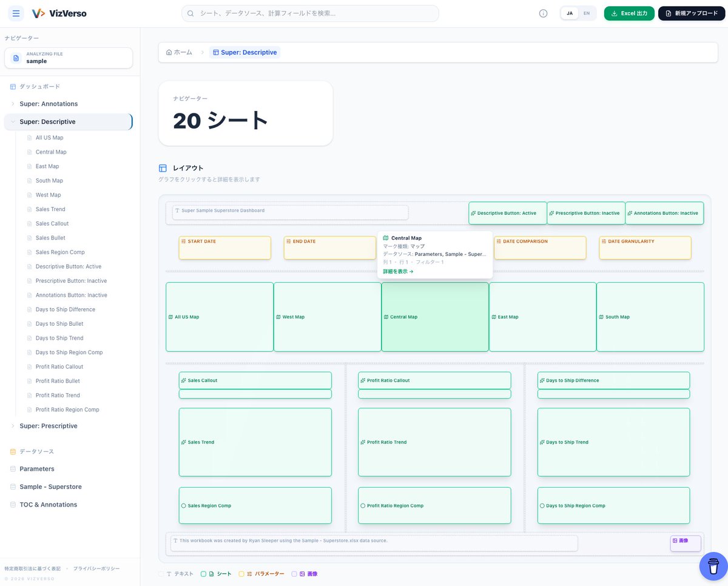Image resolution: width=728 pixels, height=586 pixels.
Task: Click the Super: Descriptive breadcrumb chip
Action: [245, 52]
